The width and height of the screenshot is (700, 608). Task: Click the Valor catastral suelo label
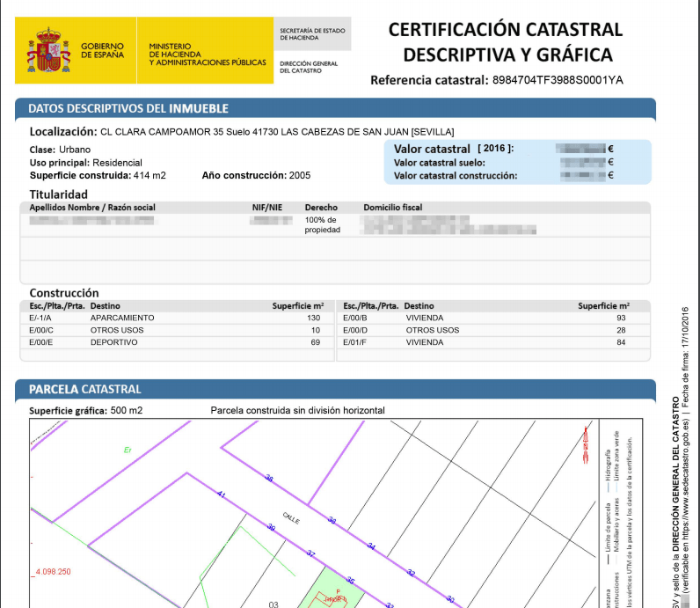[x=440, y=163]
